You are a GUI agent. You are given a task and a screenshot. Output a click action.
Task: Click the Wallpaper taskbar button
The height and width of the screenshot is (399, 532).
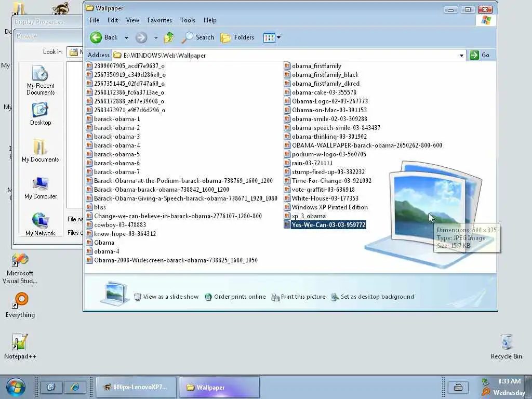[x=219, y=387]
